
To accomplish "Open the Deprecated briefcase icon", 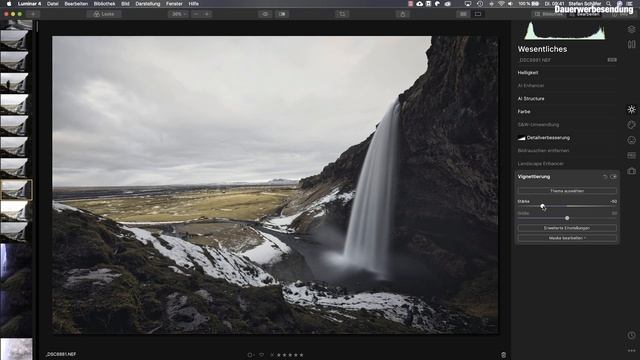I will click(631, 171).
